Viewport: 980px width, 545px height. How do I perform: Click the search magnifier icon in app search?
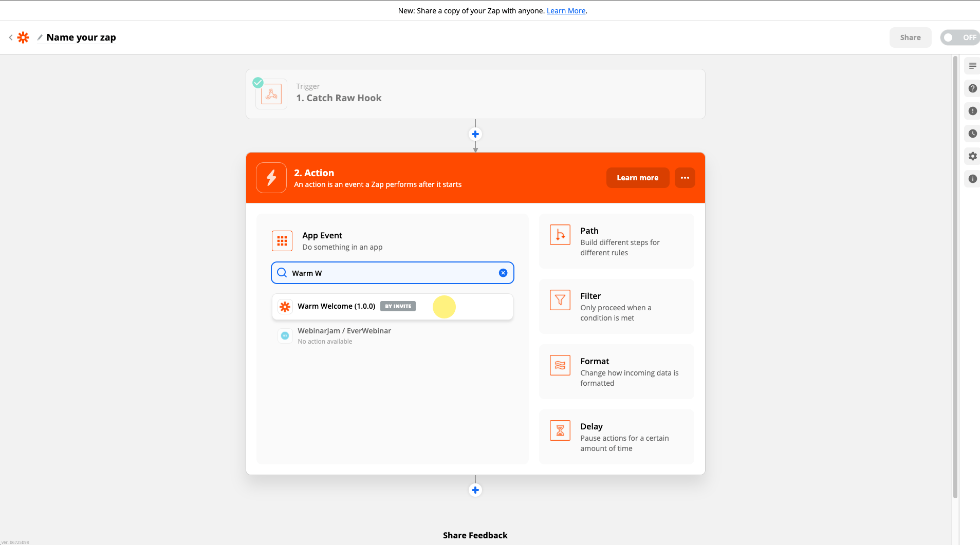pyautogui.click(x=282, y=273)
